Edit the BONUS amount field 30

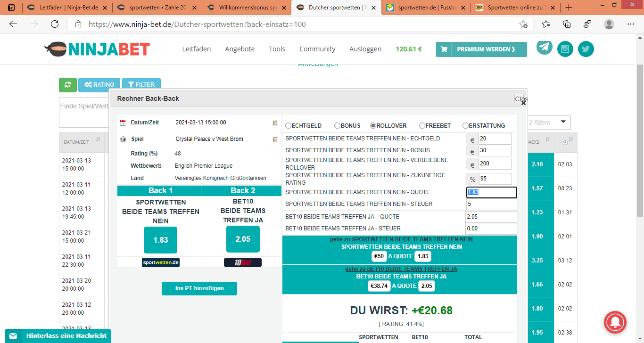pyautogui.click(x=495, y=151)
